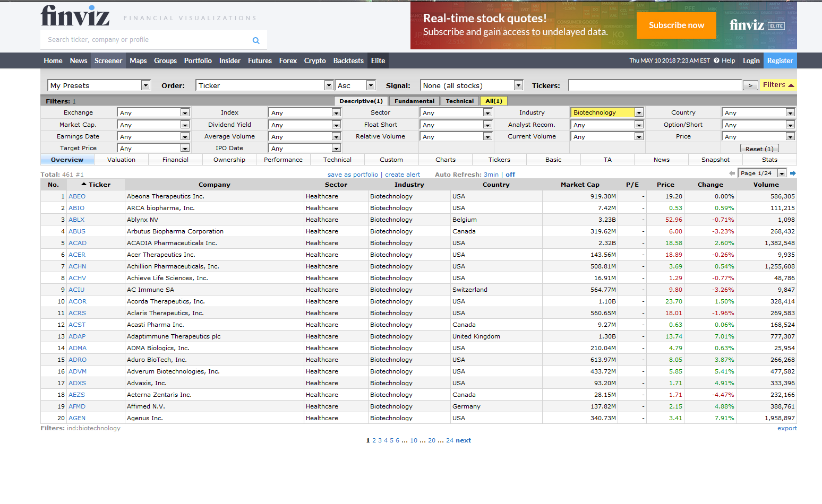822x504 pixels.
Task: Click the create alert link
Action: [x=403, y=175]
